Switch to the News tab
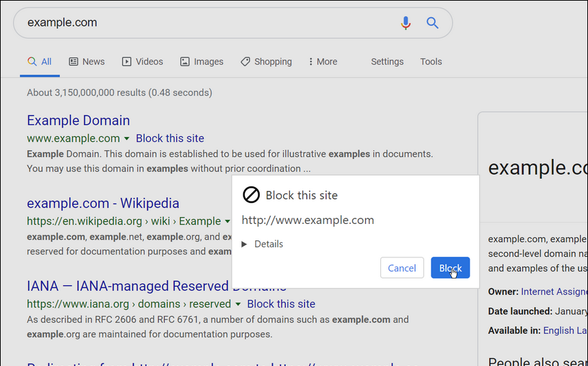 point(87,62)
